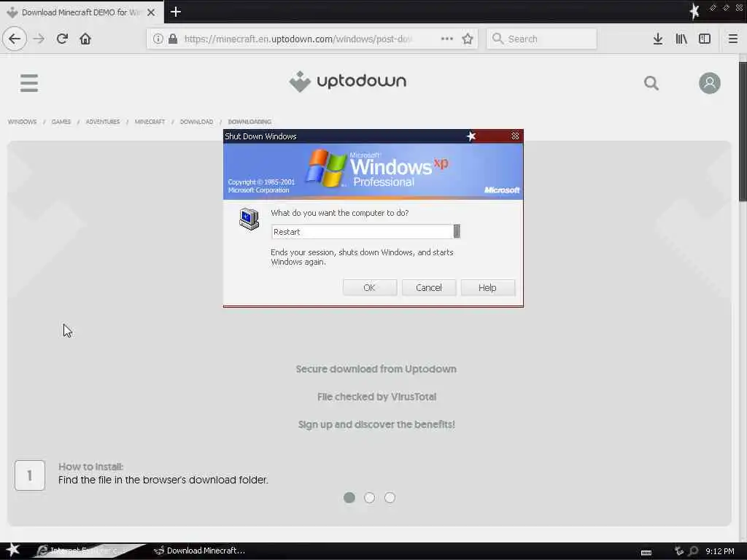Click the browser Search box
The height and width of the screenshot is (560, 747).
pyautogui.click(x=542, y=39)
